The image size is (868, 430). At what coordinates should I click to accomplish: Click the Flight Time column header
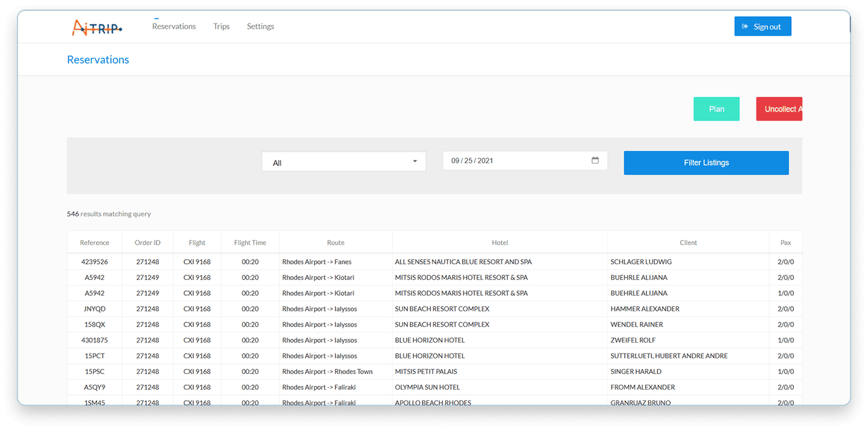[250, 243]
